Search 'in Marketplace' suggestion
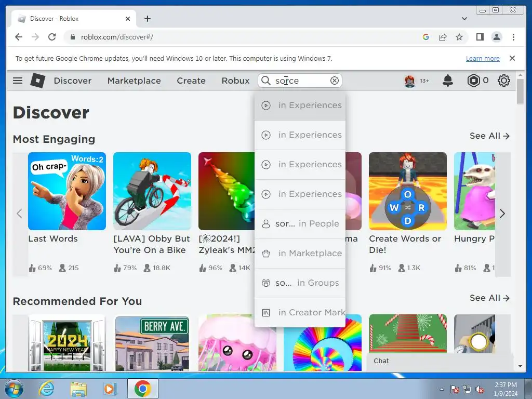 [300, 254]
